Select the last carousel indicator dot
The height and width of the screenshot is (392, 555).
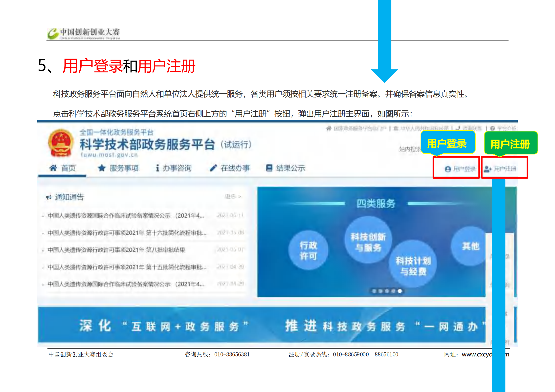coord(400,291)
